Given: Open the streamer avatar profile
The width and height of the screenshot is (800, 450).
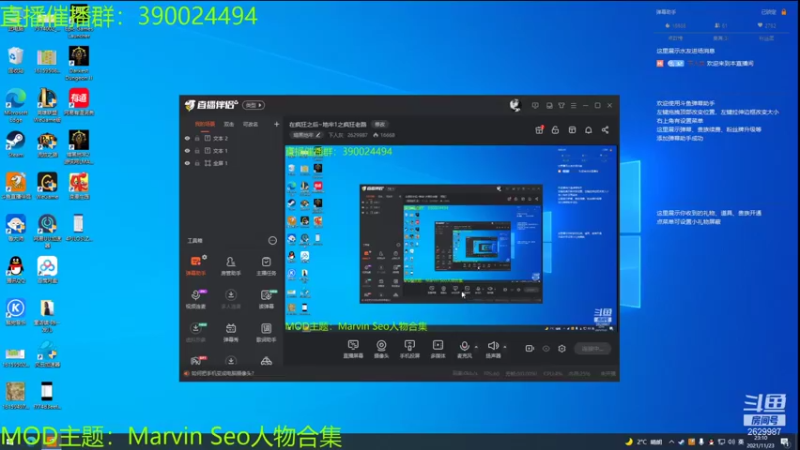Looking at the screenshot, I should pos(515,105).
